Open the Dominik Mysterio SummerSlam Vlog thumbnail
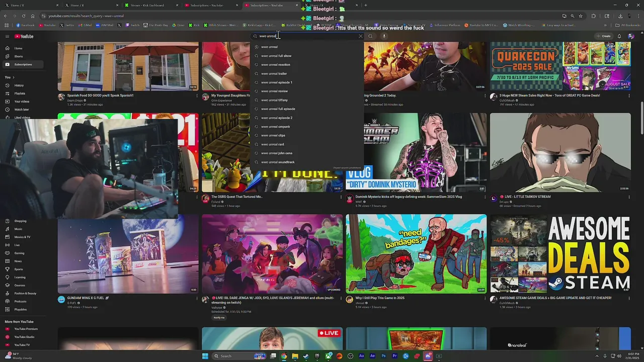Screen dimensions: 644x362 (416, 152)
